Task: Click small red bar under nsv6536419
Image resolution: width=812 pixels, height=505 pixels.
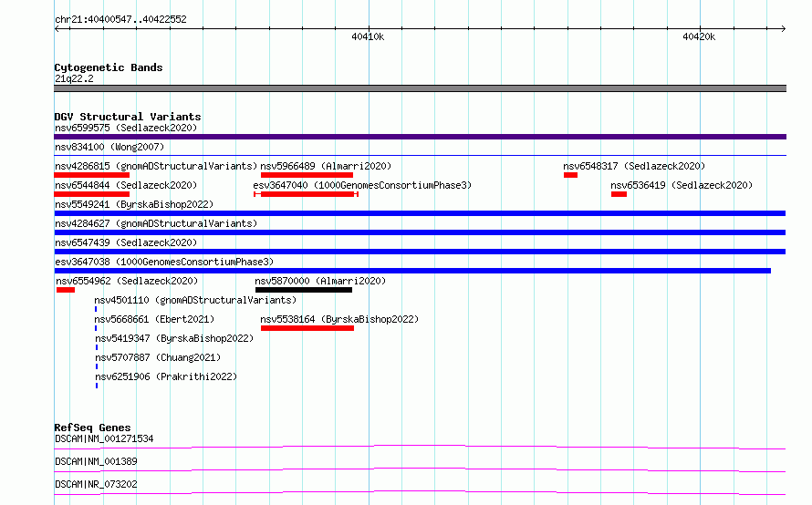Action: [619, 194]
